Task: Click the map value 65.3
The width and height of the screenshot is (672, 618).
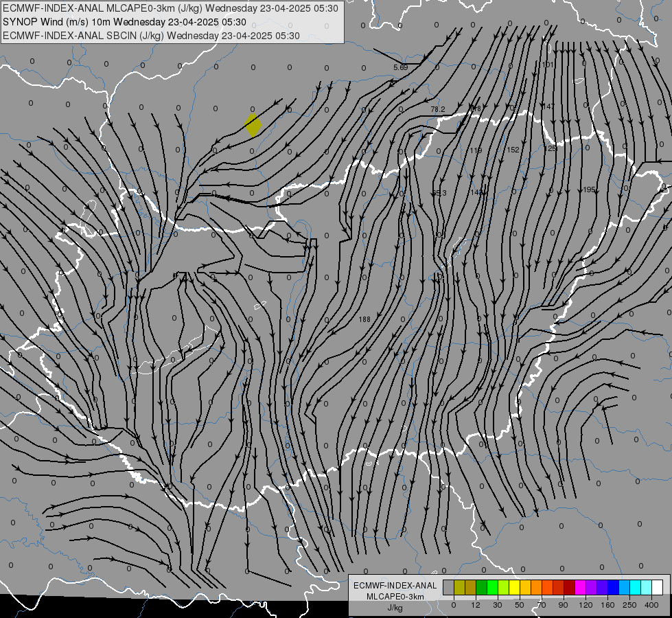Action: (x=439, y=193)
